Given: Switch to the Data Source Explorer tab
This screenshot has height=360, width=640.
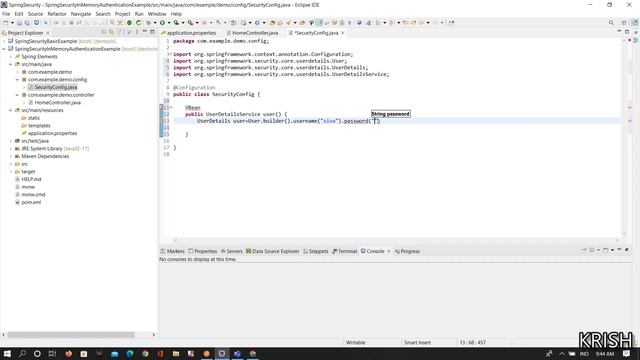Looking at the screenshot, I should coord(273,251).
